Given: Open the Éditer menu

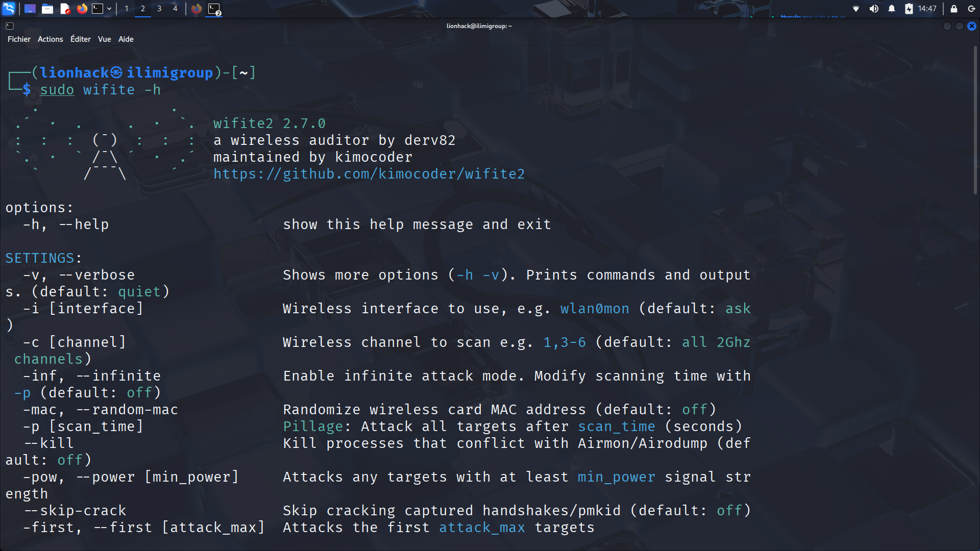Looking at the screenshot, I should click(x=81, y=39).
